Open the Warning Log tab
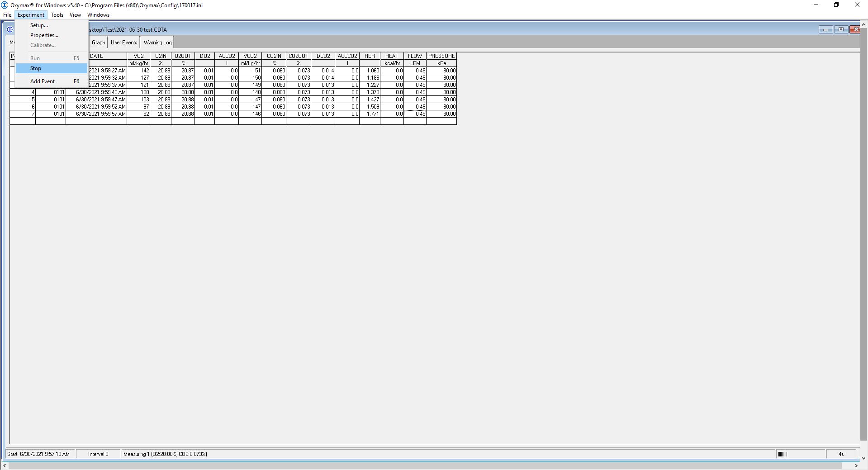The image size is (868, 470). coord(157,43)
